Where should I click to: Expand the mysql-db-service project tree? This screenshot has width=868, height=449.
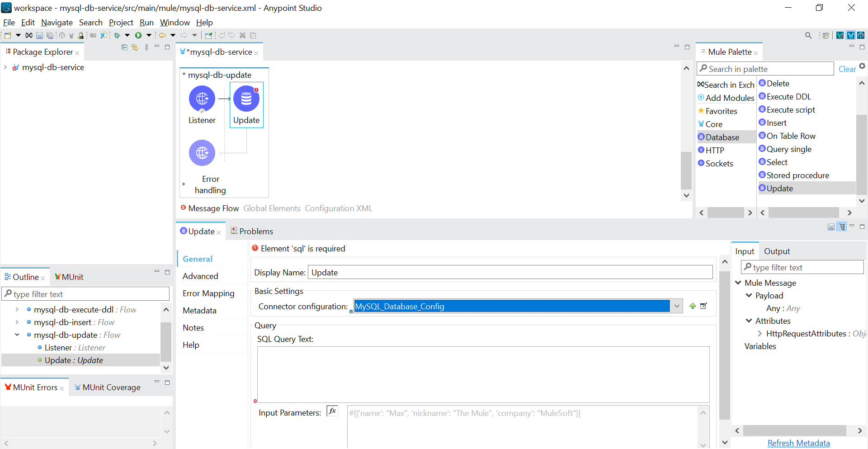(5, 67)
